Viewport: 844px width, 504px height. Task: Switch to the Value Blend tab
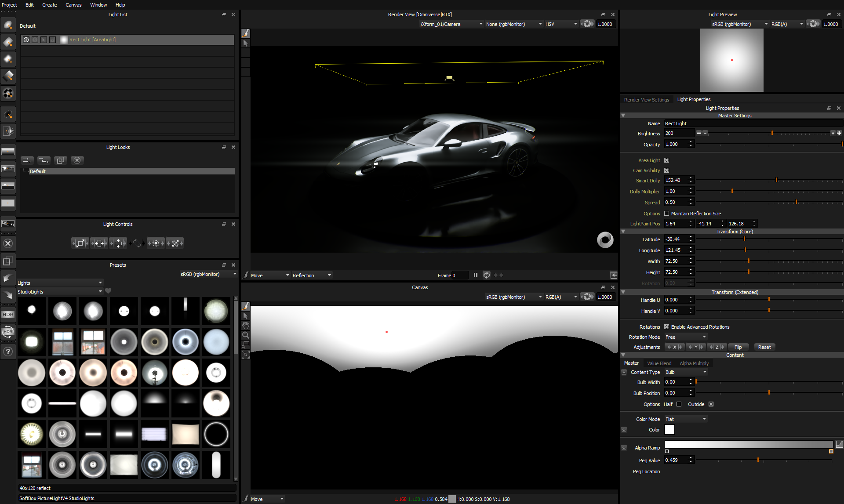659,363
